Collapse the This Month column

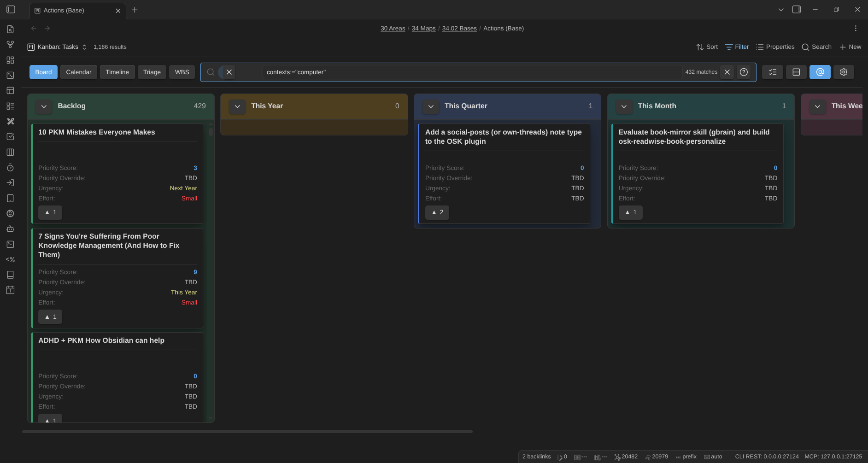click(624, 106)
